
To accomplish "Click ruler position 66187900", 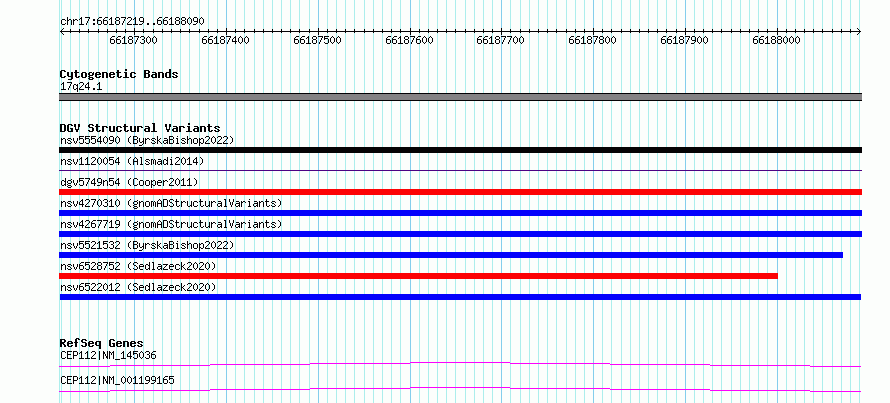I will coord(685,40).
